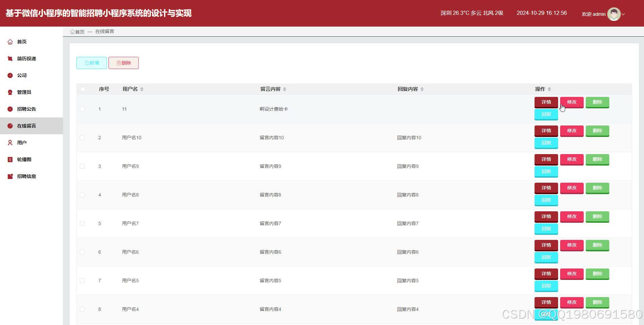Select 在线留言 in the sidebar menu

[x=31, y=126]
